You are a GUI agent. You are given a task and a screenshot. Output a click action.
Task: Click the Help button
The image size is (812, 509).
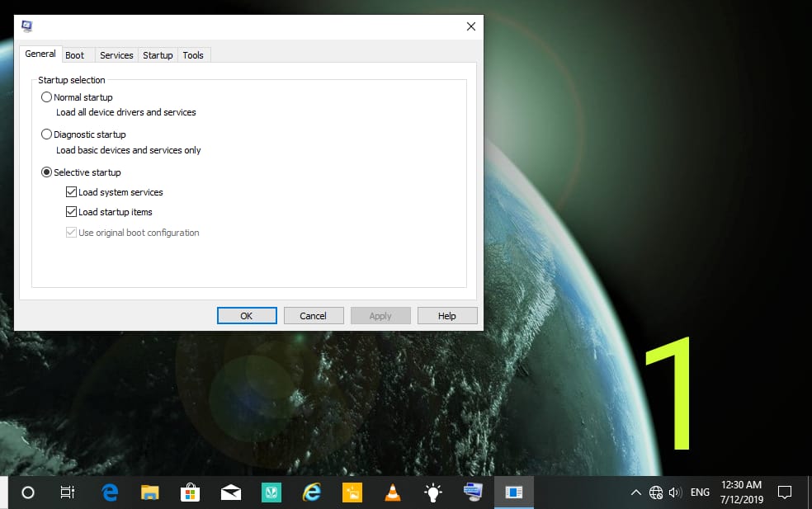pyautogui.click(x=447, y=316)
